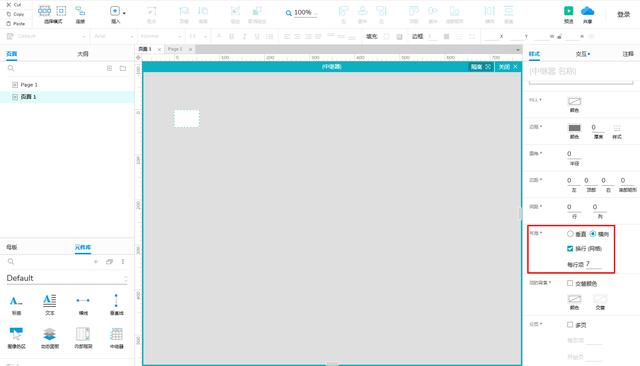Open the 插入 dropdown arrow

click(x=124, y=13)
